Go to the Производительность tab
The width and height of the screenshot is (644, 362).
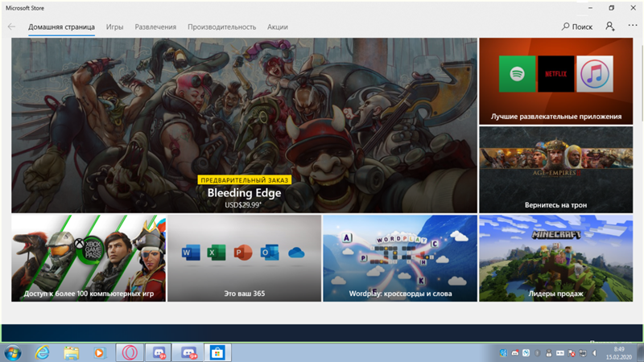[x=222, y=27]
